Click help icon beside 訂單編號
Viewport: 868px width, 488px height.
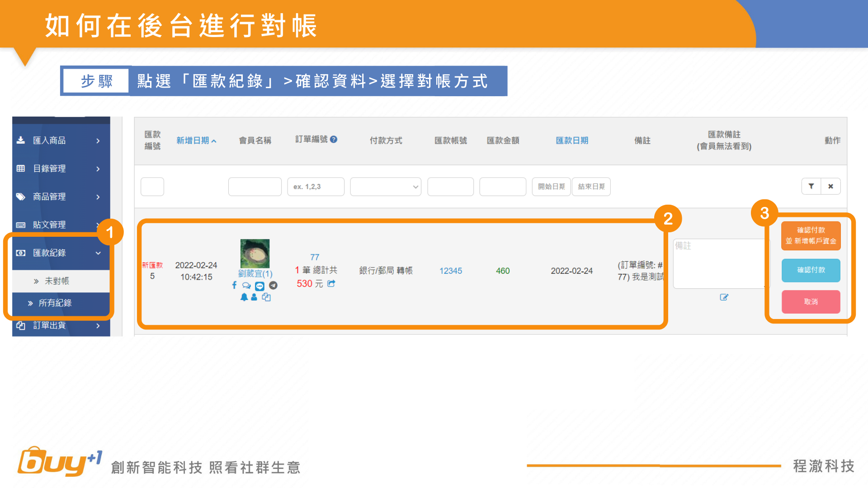tap(334, 139)
